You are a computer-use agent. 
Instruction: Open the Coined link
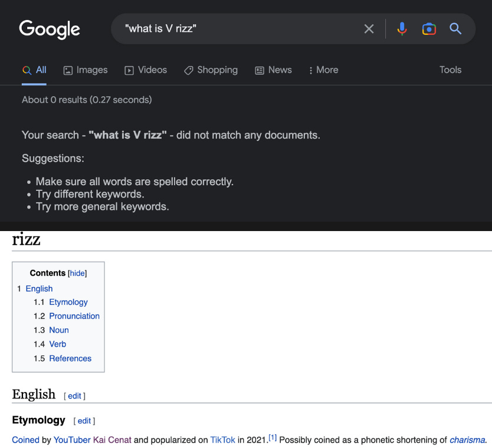(x=26, y=440)
